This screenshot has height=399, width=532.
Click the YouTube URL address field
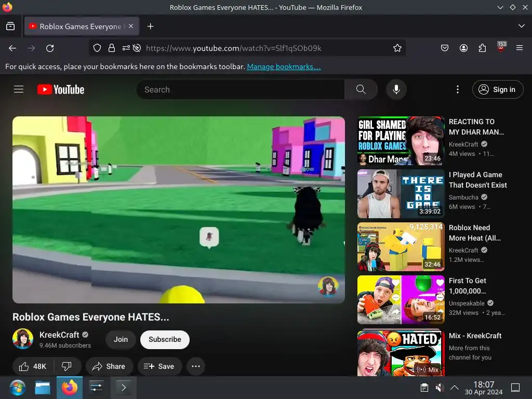233,48
